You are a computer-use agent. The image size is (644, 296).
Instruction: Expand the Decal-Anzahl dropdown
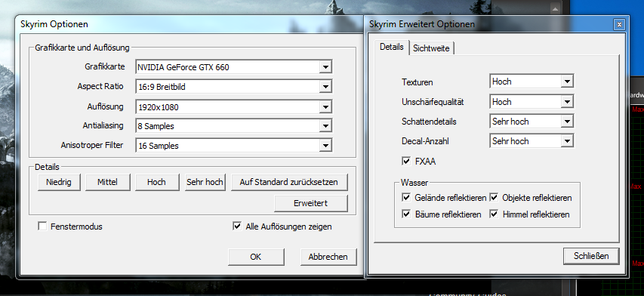click(x=567, y=141)
